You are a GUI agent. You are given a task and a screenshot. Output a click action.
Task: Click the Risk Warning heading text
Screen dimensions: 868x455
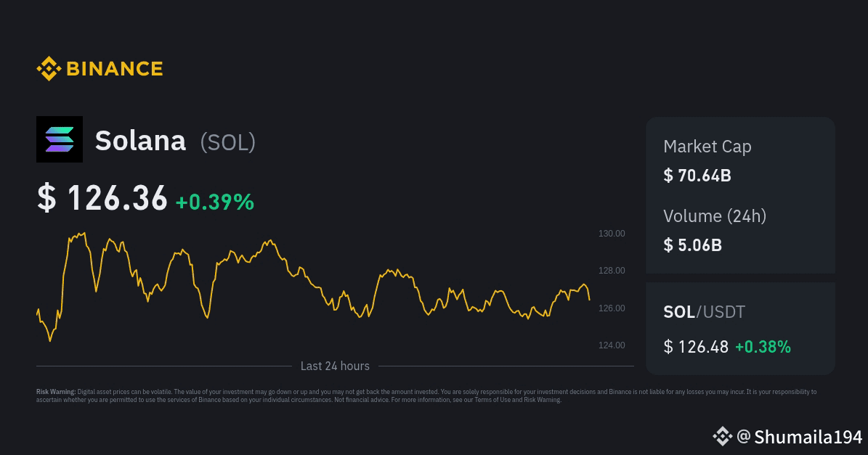pyautogui.click(x=56, y=392)
